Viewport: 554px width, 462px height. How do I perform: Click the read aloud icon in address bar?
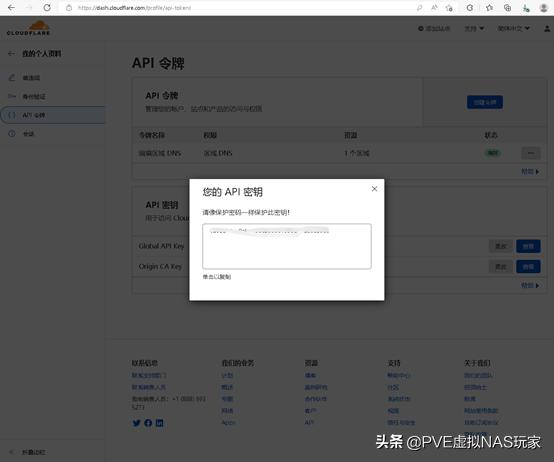click(435, 8)
